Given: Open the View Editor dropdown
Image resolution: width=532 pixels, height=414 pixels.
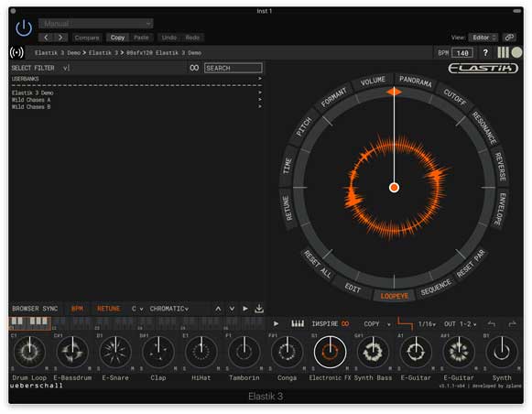Looking at the screenshot, I should point(483,38).
